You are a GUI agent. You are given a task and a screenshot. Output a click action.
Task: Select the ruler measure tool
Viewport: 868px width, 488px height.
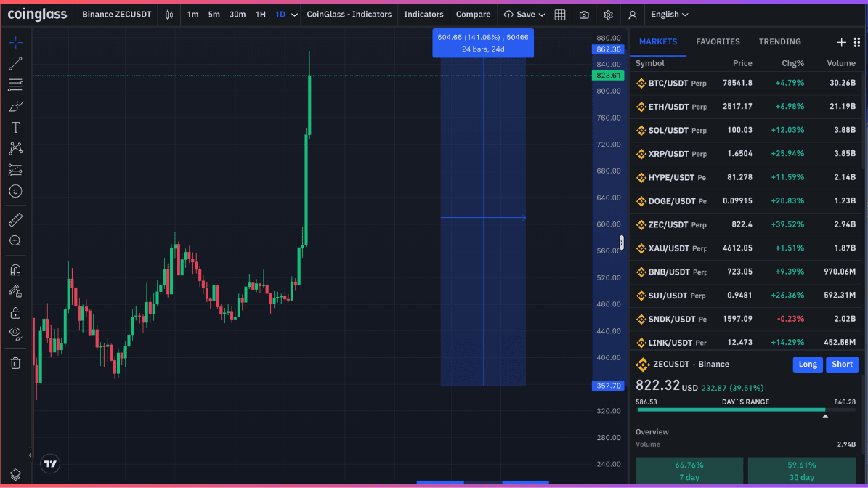(15, 220)
